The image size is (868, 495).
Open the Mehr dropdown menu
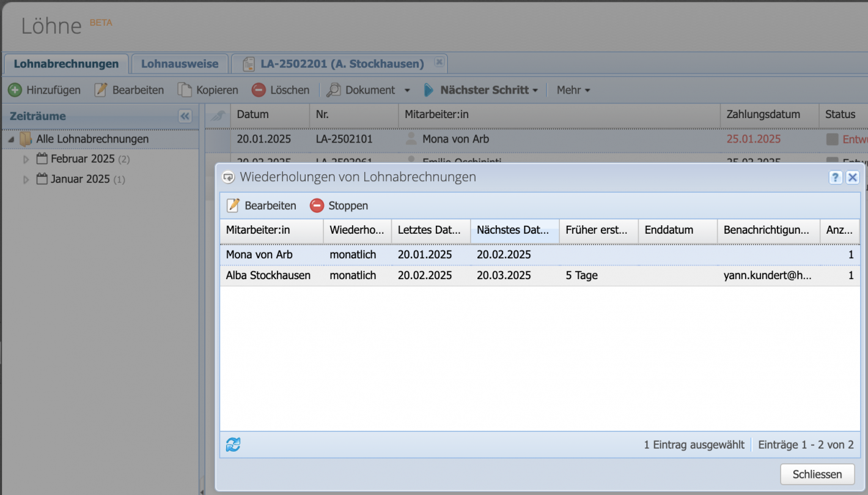click(x=573, y=90)
